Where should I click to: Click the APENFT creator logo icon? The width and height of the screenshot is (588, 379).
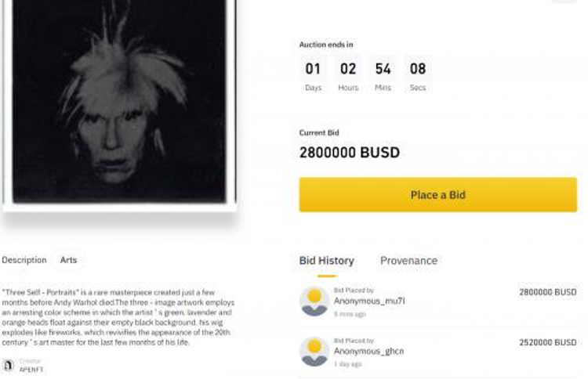pyautogui.click(x=9, y=365)
